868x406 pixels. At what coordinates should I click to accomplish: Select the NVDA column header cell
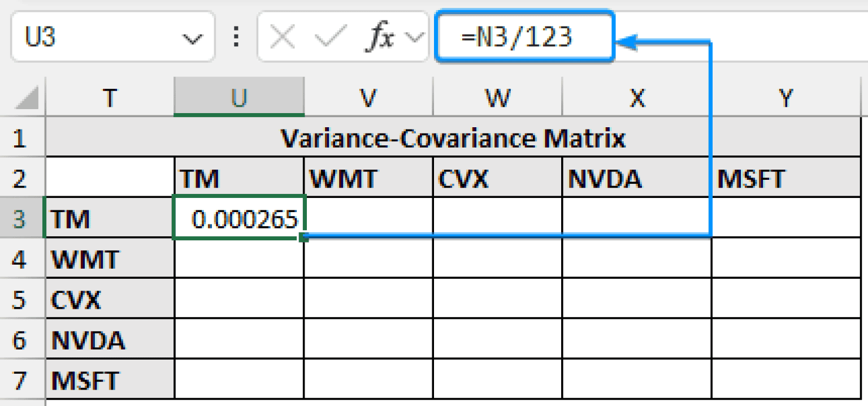(637, 179)
